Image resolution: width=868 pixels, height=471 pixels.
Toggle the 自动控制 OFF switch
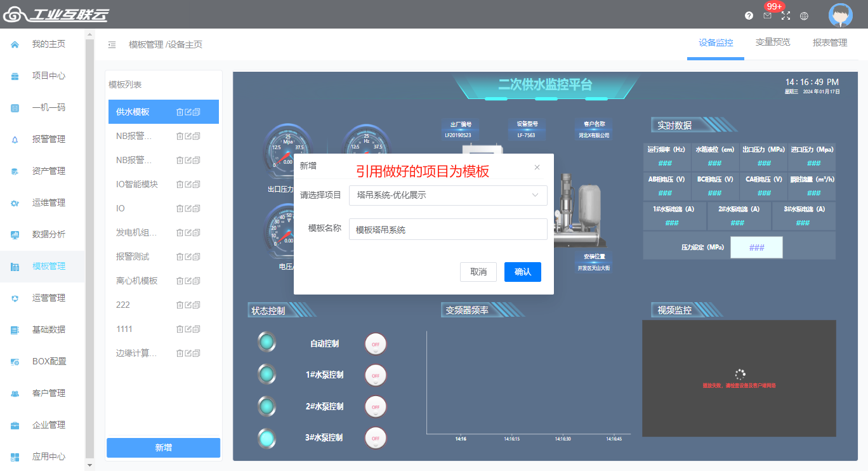(375, 343)
